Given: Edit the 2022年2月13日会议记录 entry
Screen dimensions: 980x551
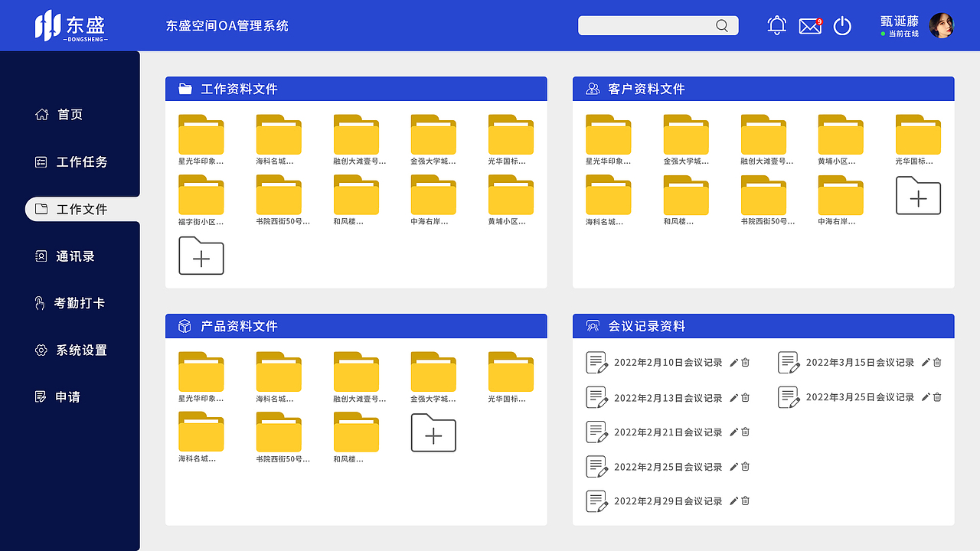Looking at the screenshot, I should click(x=733, y=398).
